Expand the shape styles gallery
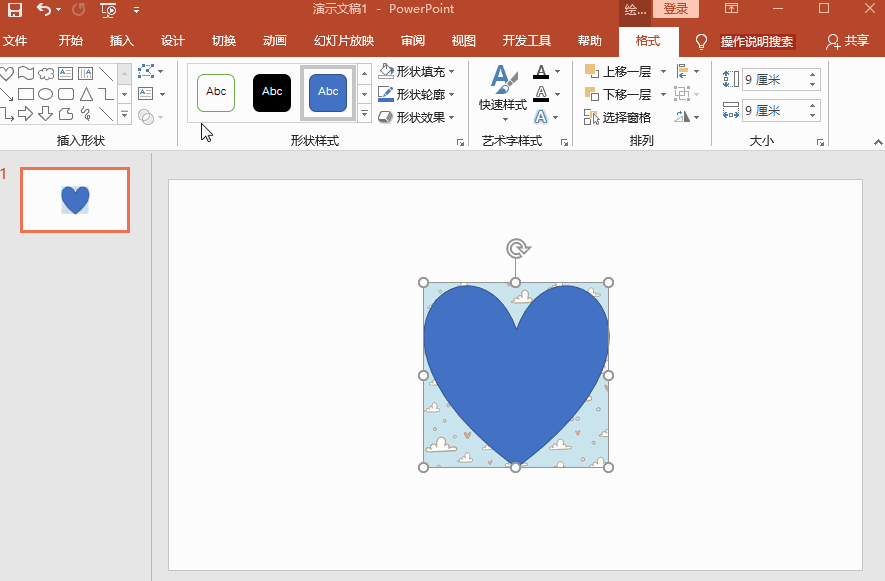885x581 pixels. (x=363, y=112)
